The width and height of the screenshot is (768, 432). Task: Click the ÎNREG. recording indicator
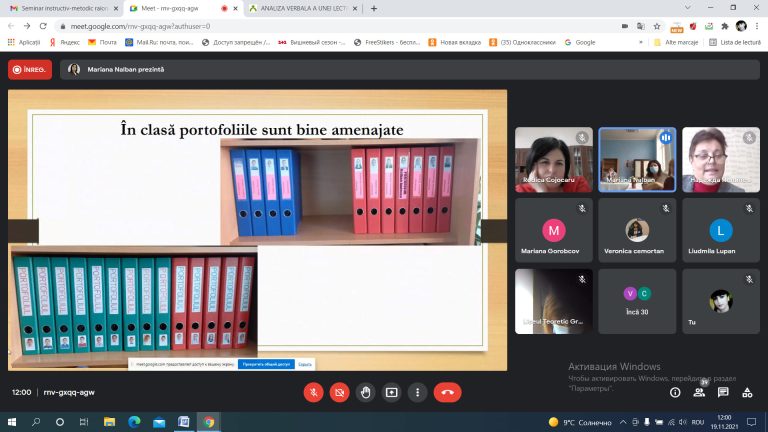(30, 70)
